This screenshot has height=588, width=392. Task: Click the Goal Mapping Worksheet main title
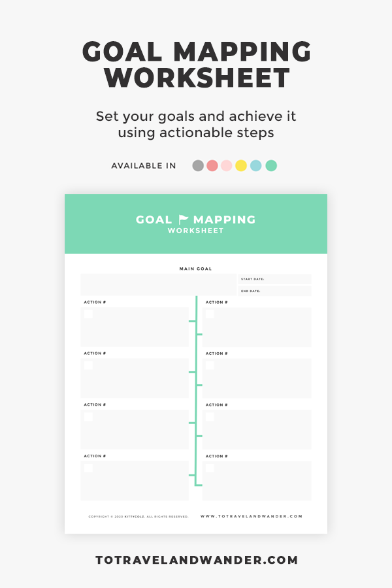[x=197, y=65]
